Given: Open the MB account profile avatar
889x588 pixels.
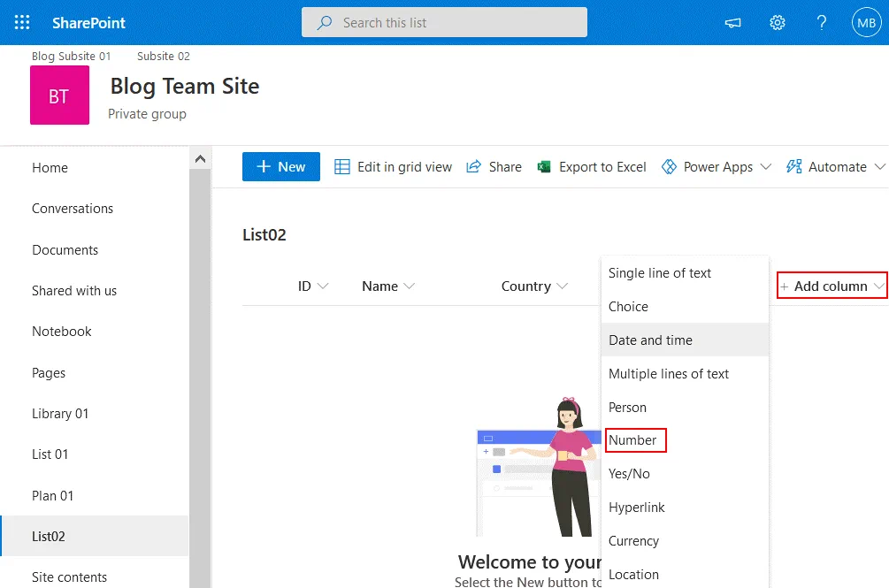Looking at the screenshot, I should coord(864,23).
